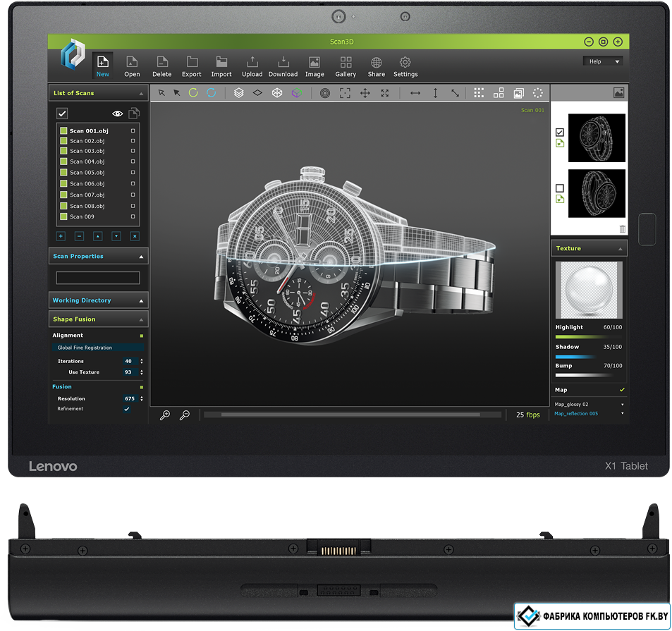This screenshot has height=631, width=672.
Task: Click the horizontal stretch arrow icon
Action: coord(415,93)
